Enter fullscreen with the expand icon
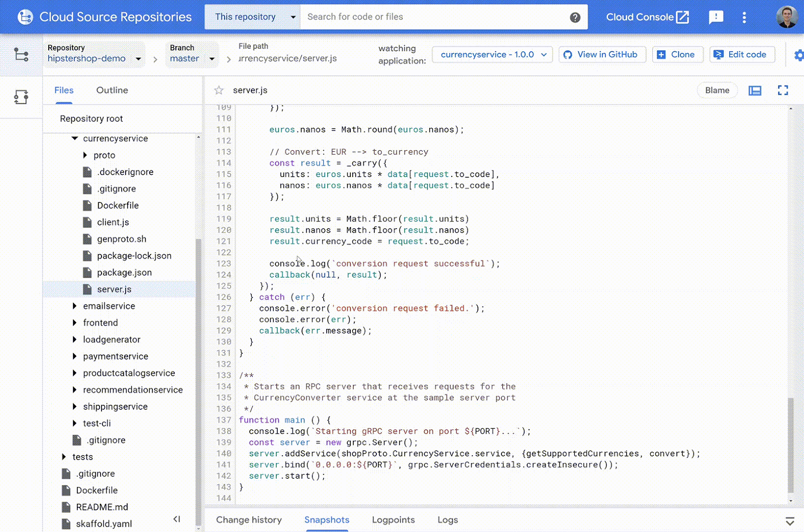The height and width of the screenshot is (532, 804). click(783, 90)
